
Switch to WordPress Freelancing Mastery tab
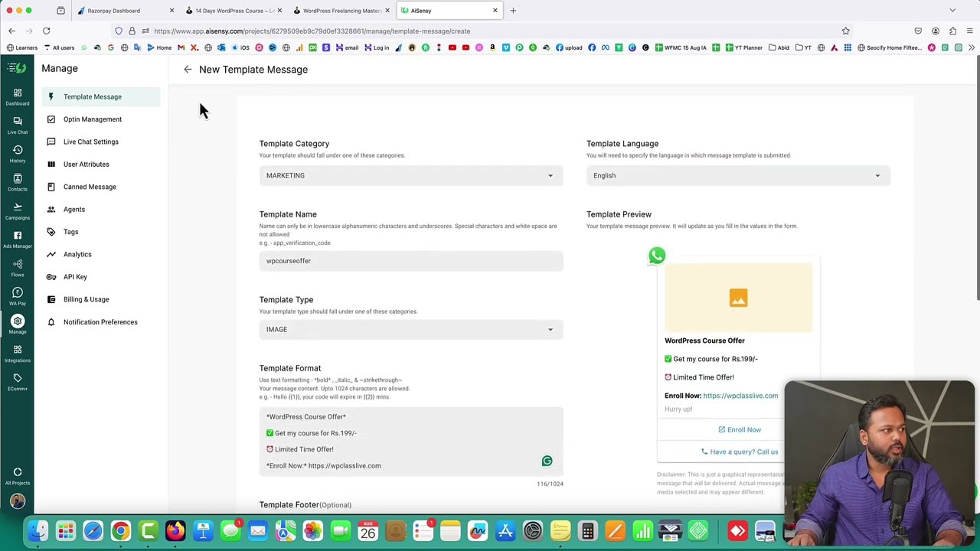[341, 11]
